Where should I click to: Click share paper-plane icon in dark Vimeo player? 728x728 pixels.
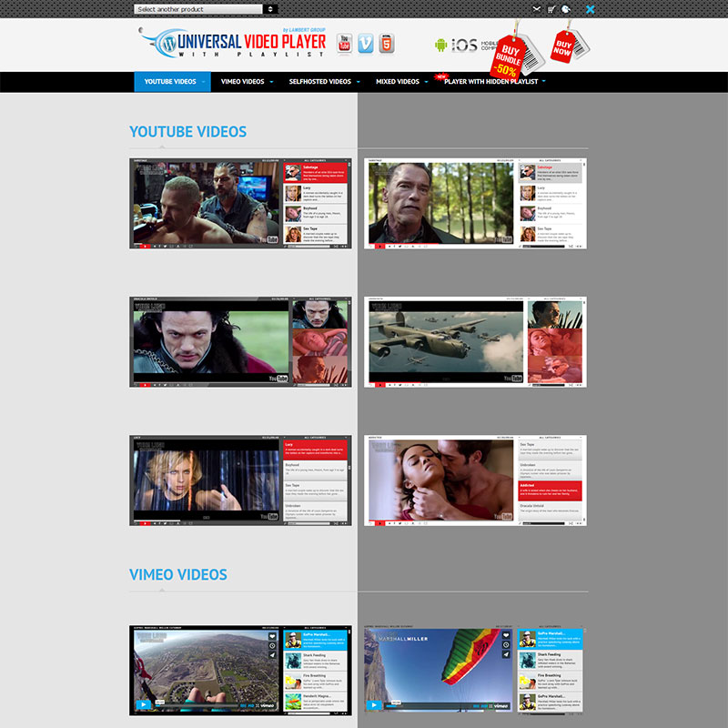(x=272, y=654)
